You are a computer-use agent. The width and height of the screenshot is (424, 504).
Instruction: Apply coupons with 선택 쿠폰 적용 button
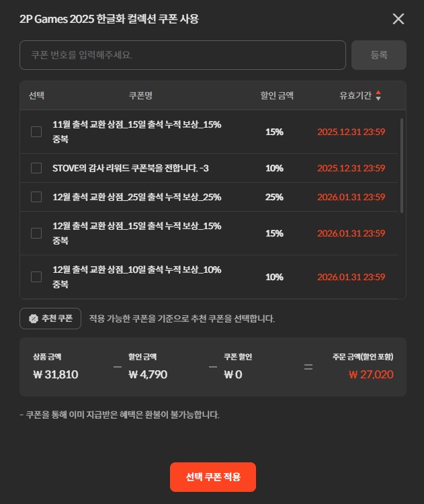(212, 477)
